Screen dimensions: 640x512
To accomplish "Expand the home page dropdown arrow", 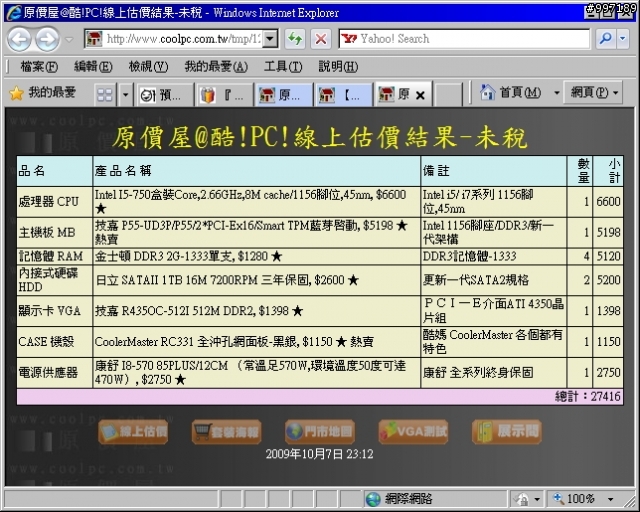I will tap(556, 93).
